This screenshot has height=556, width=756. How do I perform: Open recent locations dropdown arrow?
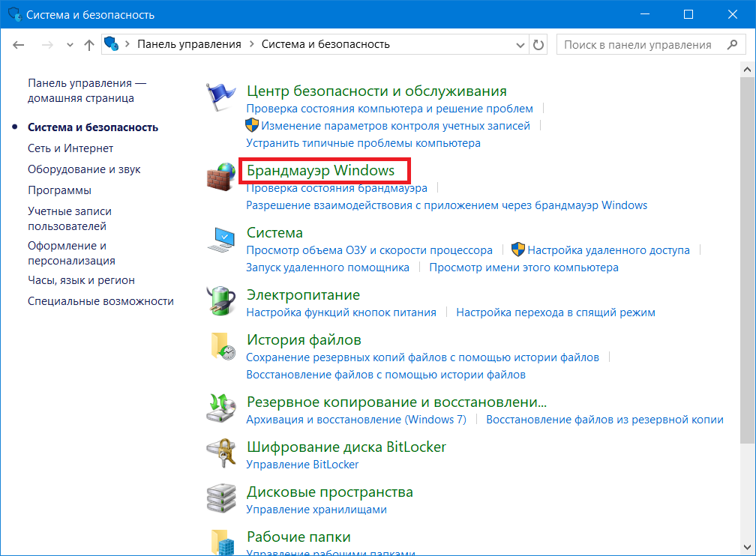[70, 45]
